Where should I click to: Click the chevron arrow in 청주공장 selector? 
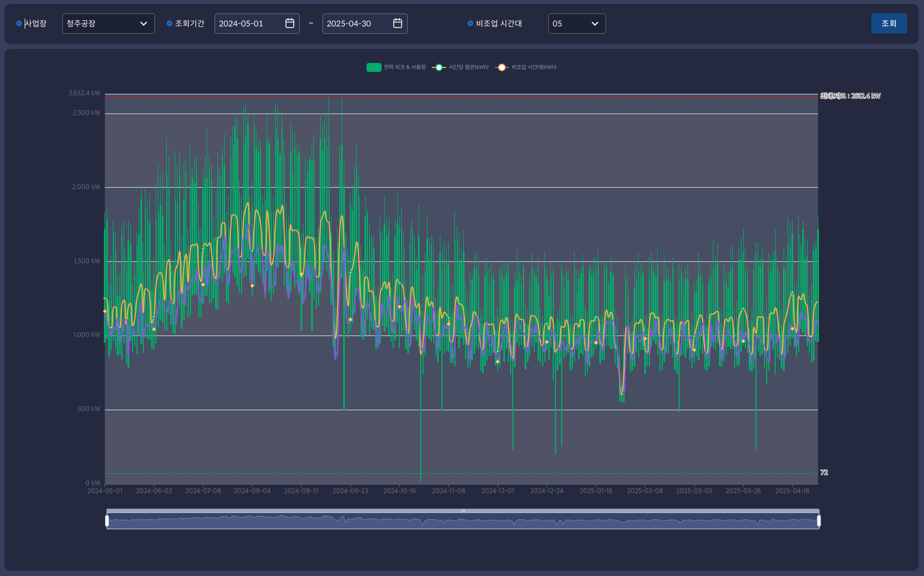click(x=144, y=24)
